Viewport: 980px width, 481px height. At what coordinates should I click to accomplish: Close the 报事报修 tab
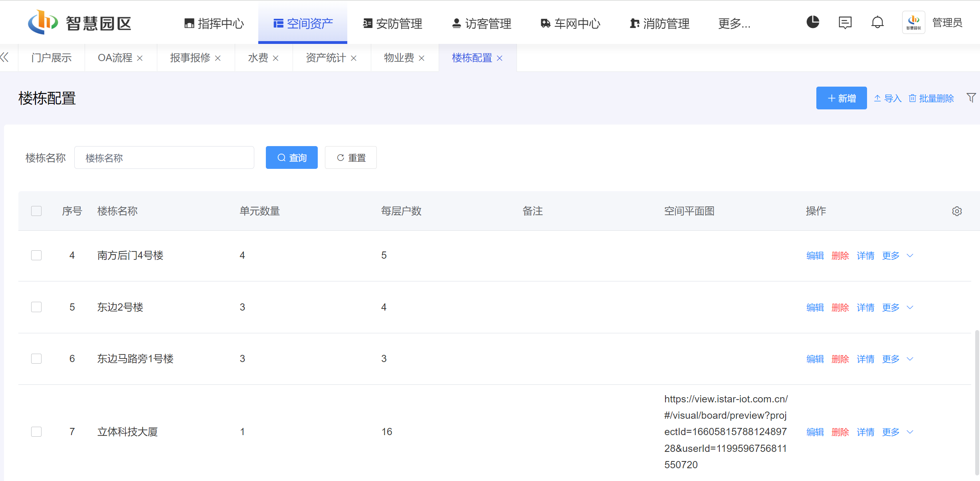218,58
